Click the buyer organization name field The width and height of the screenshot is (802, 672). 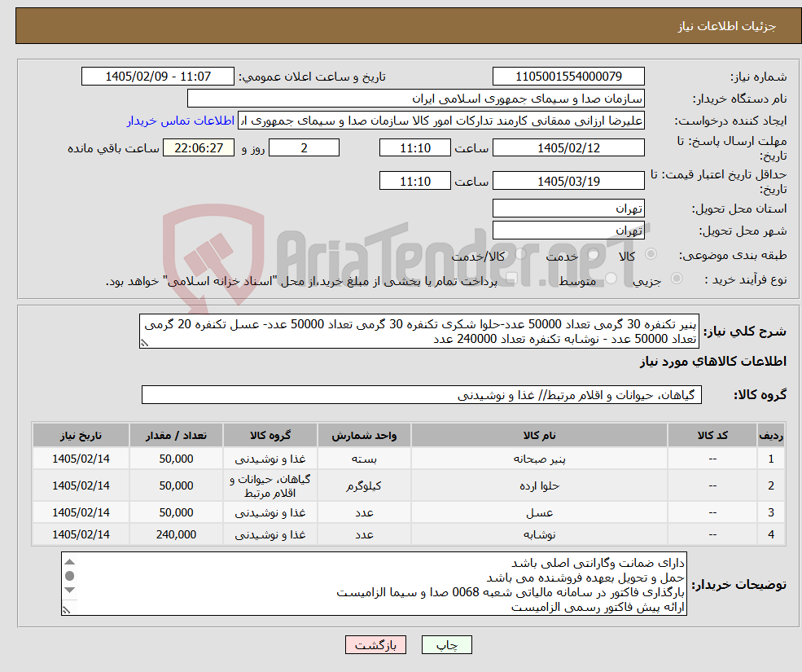pos(416,99)
